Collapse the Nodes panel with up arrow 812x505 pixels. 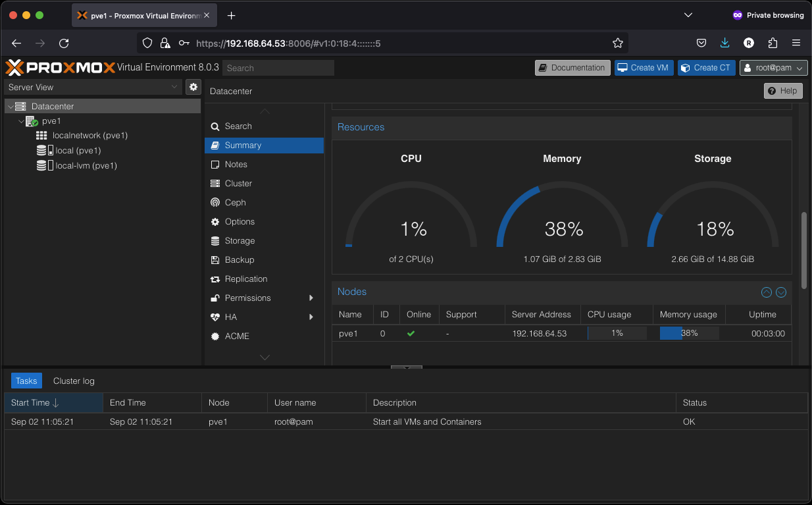click(767, 292)
